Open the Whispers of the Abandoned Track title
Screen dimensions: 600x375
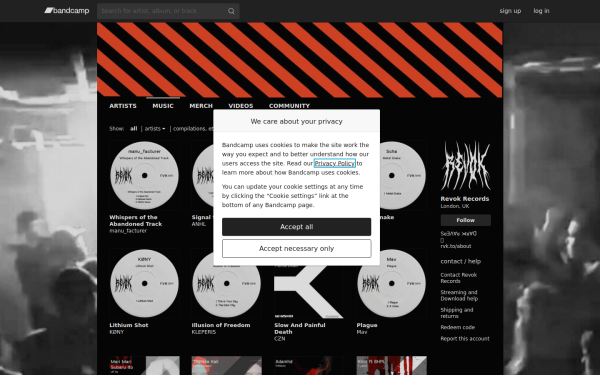pyautogui.click(x=135, y=220)
